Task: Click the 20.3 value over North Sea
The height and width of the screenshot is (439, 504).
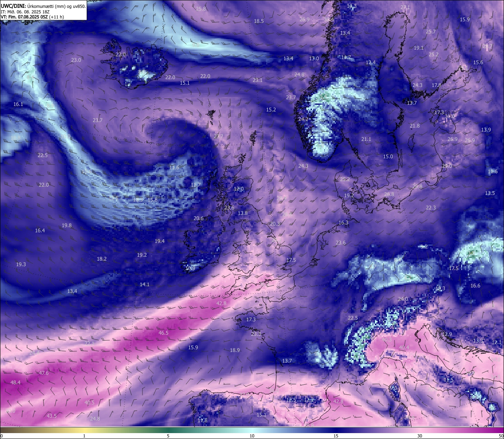Action: [x=275, y=224]
